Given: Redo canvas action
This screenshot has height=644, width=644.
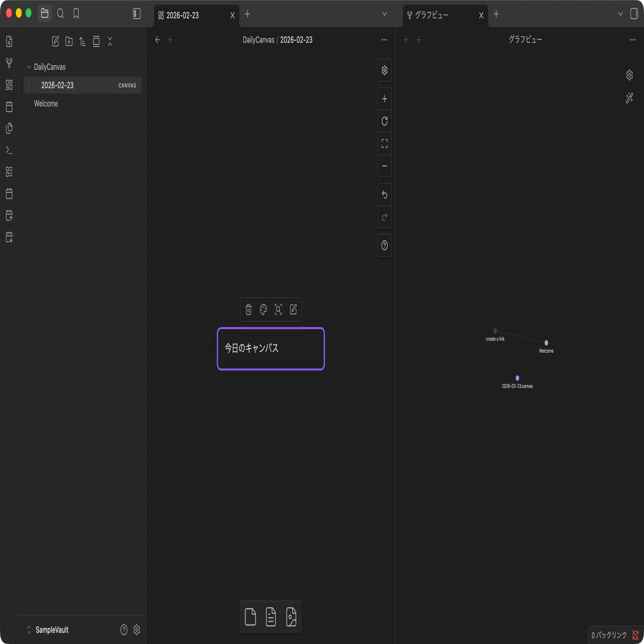Looking at the screenshot, I should 384,217.
